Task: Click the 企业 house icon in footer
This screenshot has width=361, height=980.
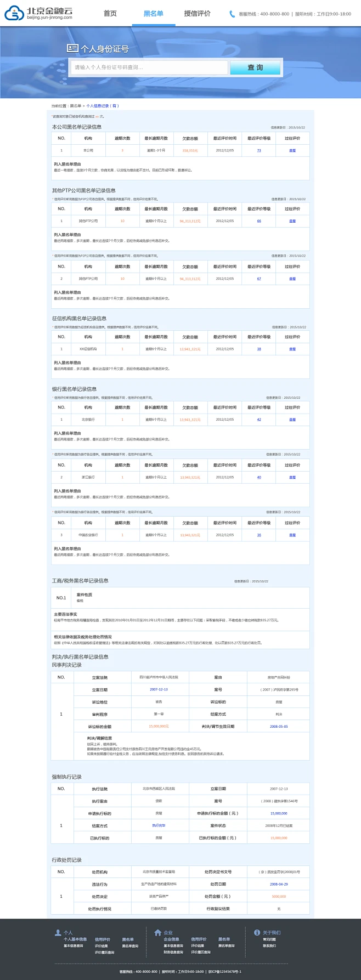Action: pyautogui.click(x=157, y=932)
